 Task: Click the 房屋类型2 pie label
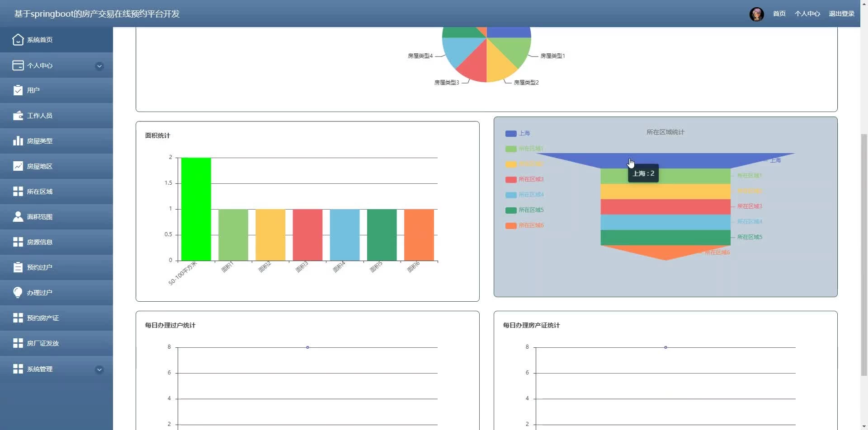pos(526,83)
